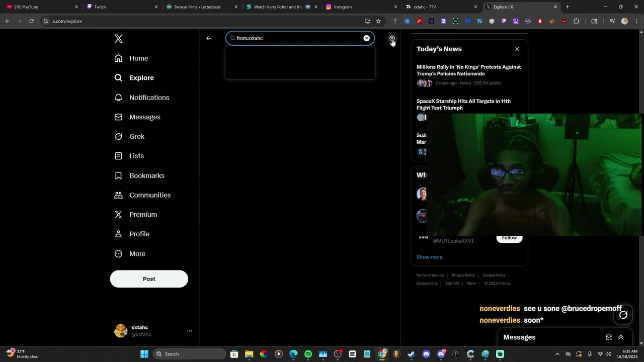Open Terms of Service link
644x362 pixels.
pos(430,276)
